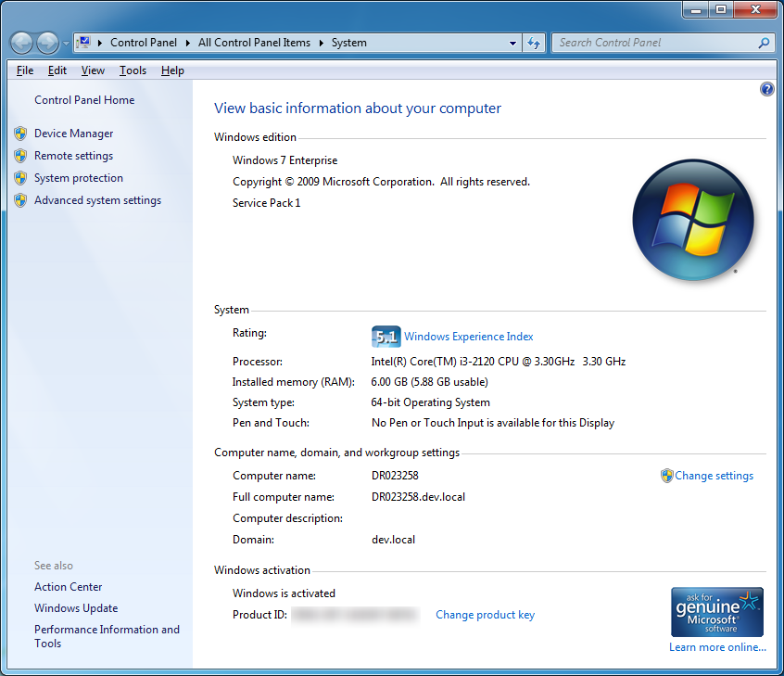Click the Back navigation arrow button
This screenshot has width=784, height=676.
pyautogui.click(x=21, y=43)
